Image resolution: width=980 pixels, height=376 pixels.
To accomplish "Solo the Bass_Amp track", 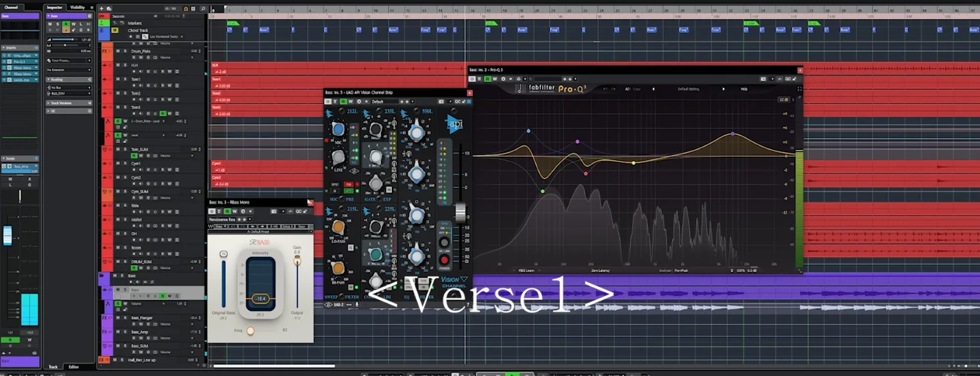I will click(x=125, y=332).
